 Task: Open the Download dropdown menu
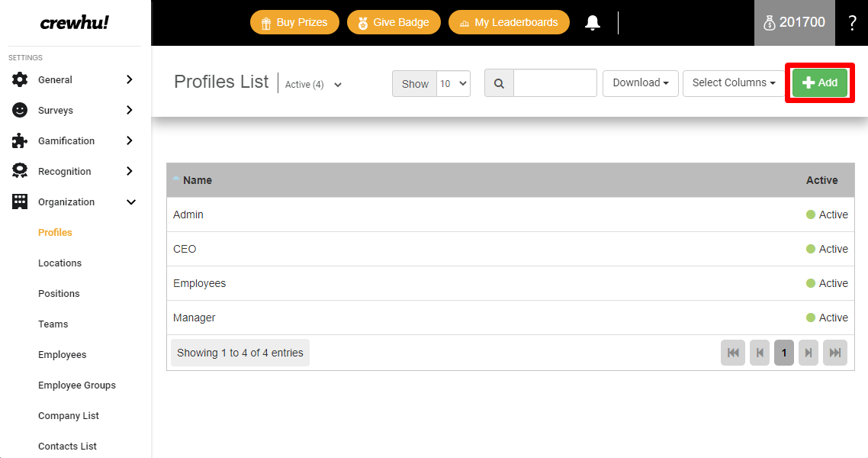pyautogui.click(x=640, y=83)
